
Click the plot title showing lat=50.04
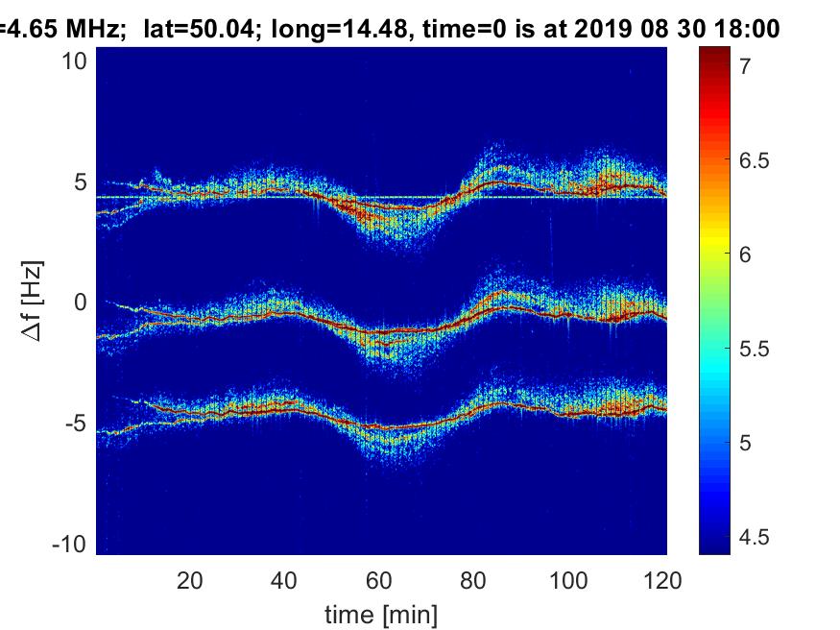[x=389, y=29]
